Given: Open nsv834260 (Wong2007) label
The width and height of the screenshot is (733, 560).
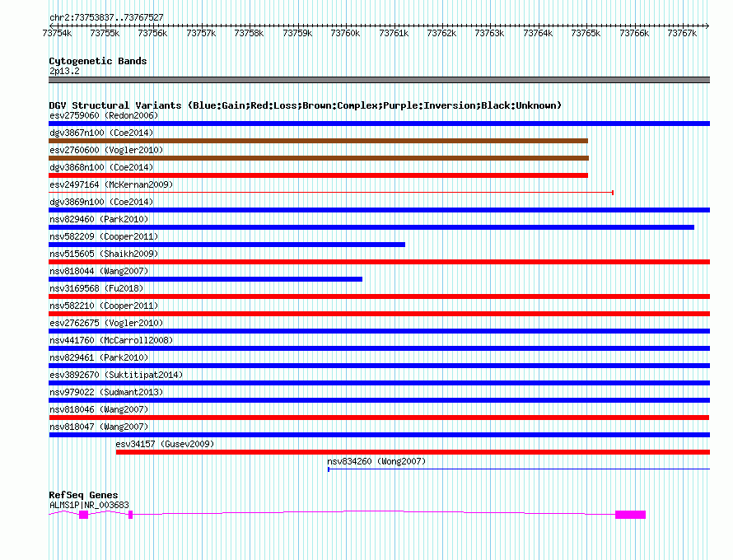Looking at the screenshot, I should (x=376, y=461).
